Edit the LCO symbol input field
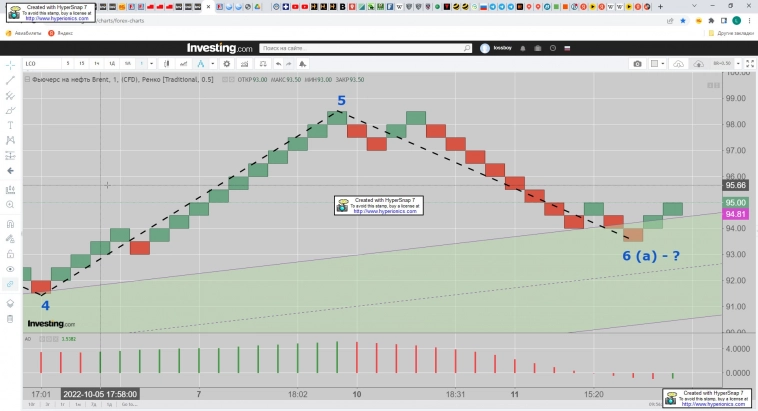 pos(42,63)
